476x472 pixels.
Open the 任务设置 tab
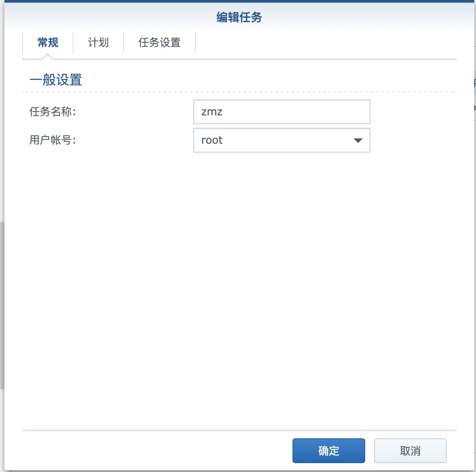160,43
